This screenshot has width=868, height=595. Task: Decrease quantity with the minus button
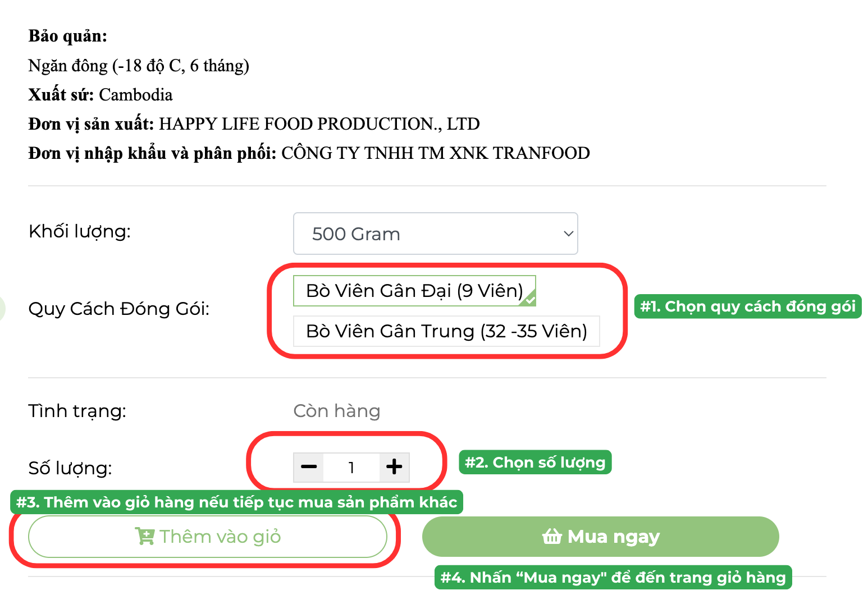tap(309, 467)
